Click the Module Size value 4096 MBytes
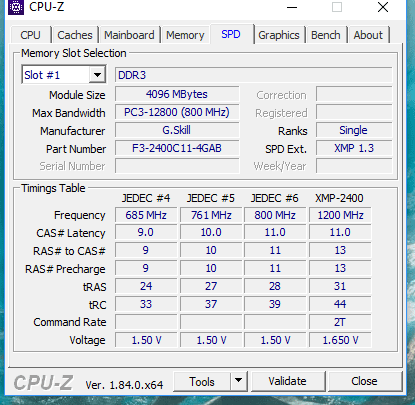The width and height of the screenshot is (415, 405). point(177,94)
